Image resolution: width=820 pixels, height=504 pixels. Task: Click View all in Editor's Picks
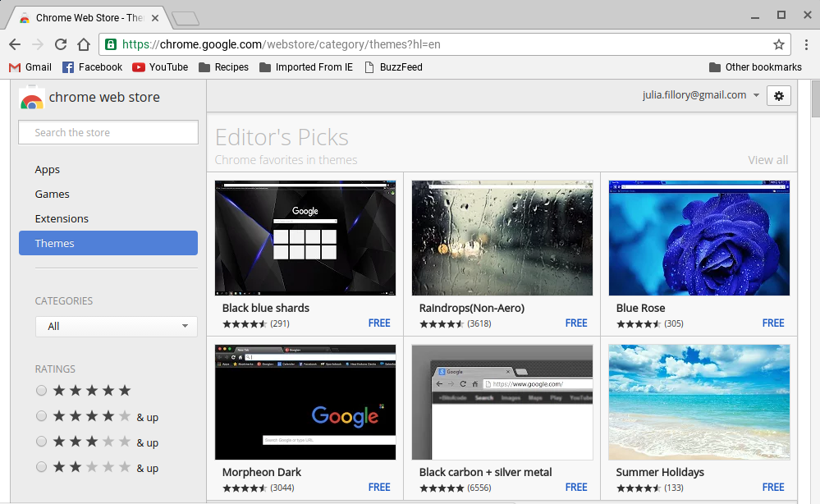[x=767, y=159]
